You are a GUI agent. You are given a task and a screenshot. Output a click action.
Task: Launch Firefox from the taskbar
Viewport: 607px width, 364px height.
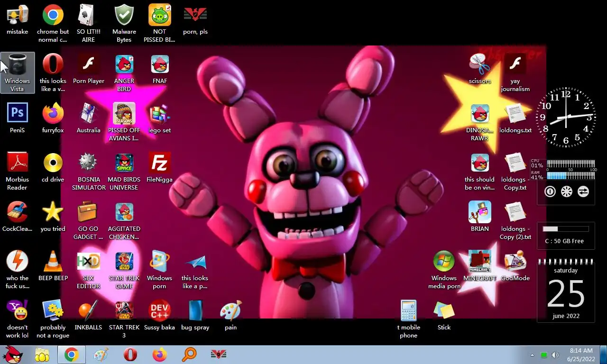pos(160,355)
